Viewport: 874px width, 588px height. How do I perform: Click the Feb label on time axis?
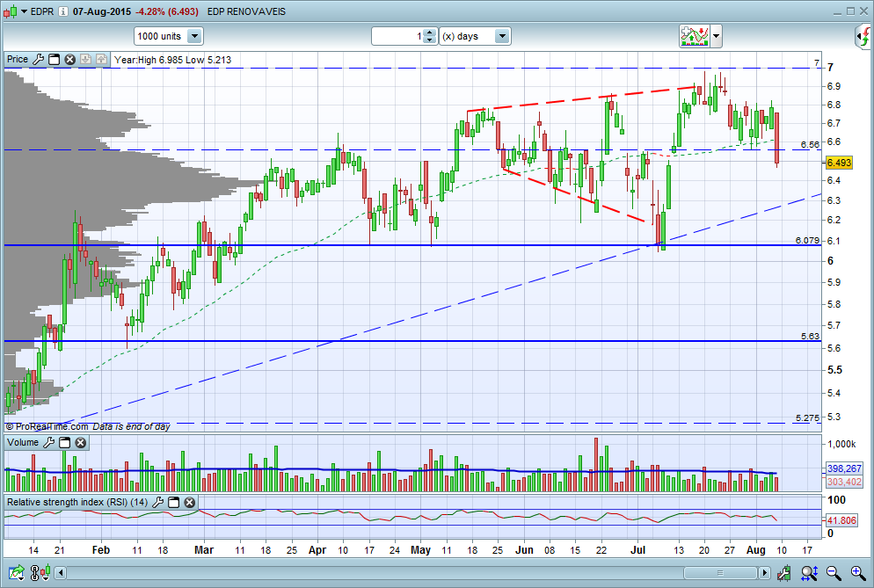click(x=101, y=550)
